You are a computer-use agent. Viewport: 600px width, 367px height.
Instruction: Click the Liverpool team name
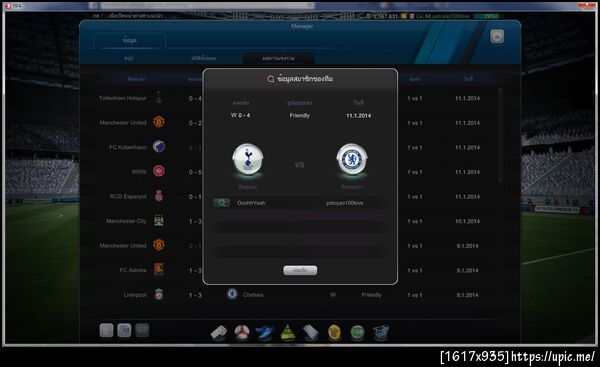135,295
